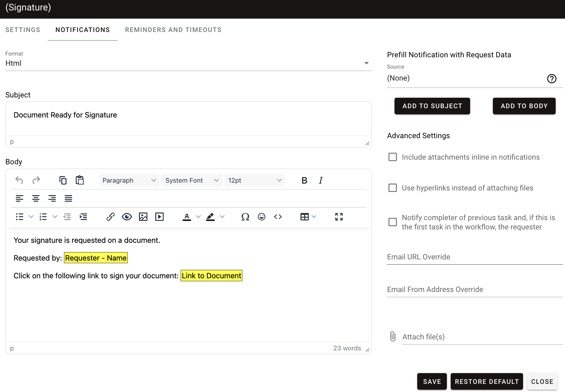This screenshot has height=392, width=565.
Task: Open the emoji picker
Action: coord(261,217)
